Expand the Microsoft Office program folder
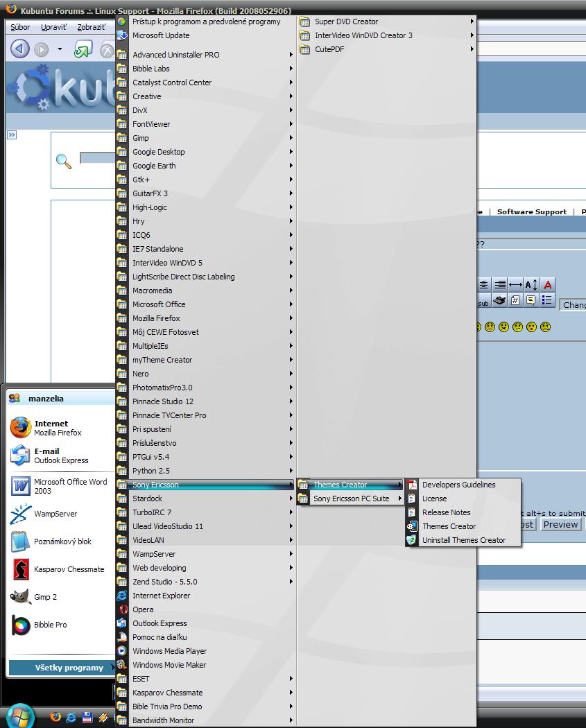 pos(159,304)
